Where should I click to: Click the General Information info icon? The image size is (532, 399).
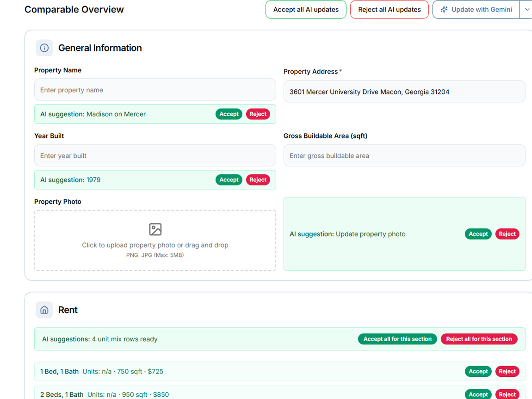44,48
